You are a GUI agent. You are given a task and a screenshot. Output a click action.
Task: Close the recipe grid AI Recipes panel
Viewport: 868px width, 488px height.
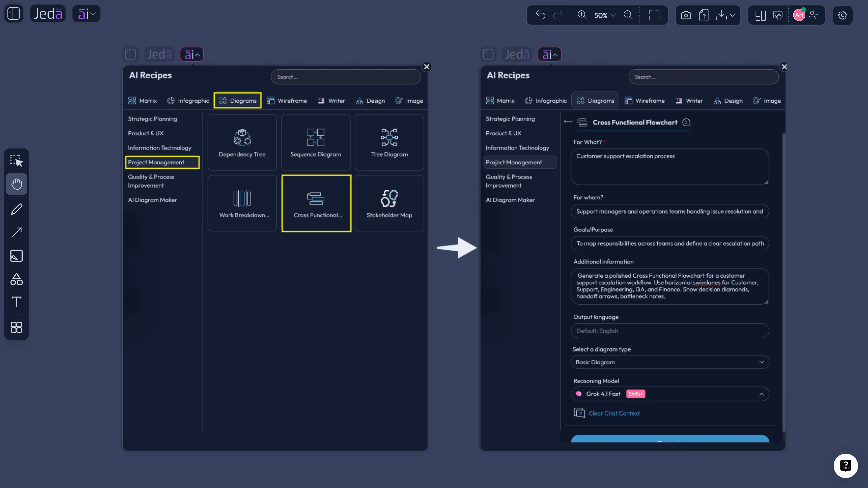(427, 67)
